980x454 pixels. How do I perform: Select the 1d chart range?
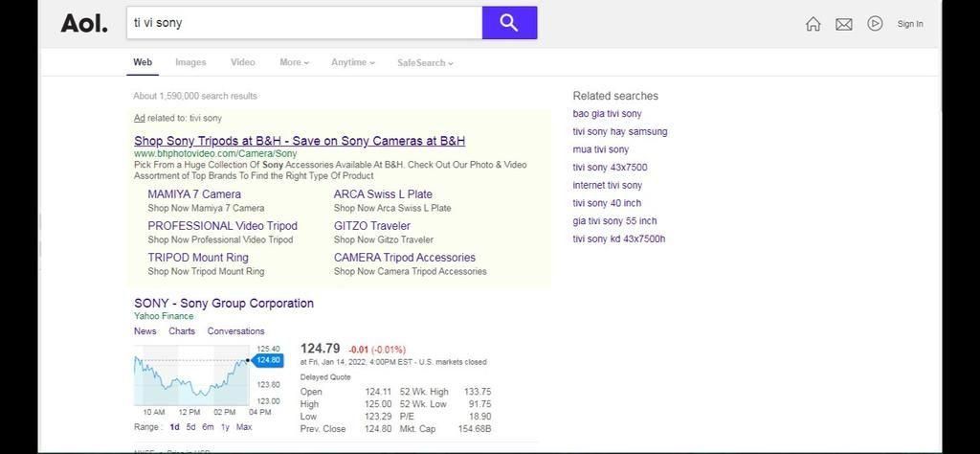(x=175, y=427)
